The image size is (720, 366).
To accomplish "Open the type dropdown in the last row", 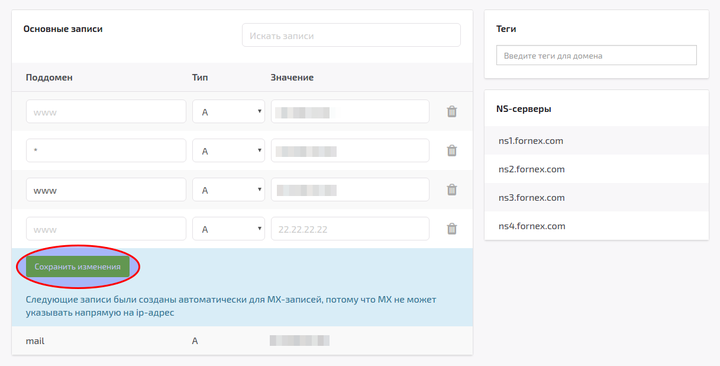I will pyautogui.click(x=228, y=228).
